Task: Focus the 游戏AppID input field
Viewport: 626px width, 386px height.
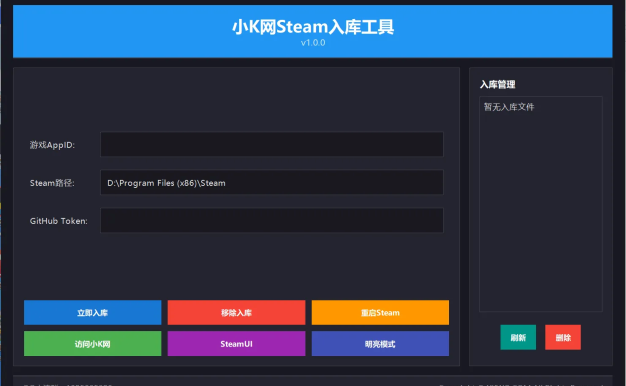Action: click(272, 145)
